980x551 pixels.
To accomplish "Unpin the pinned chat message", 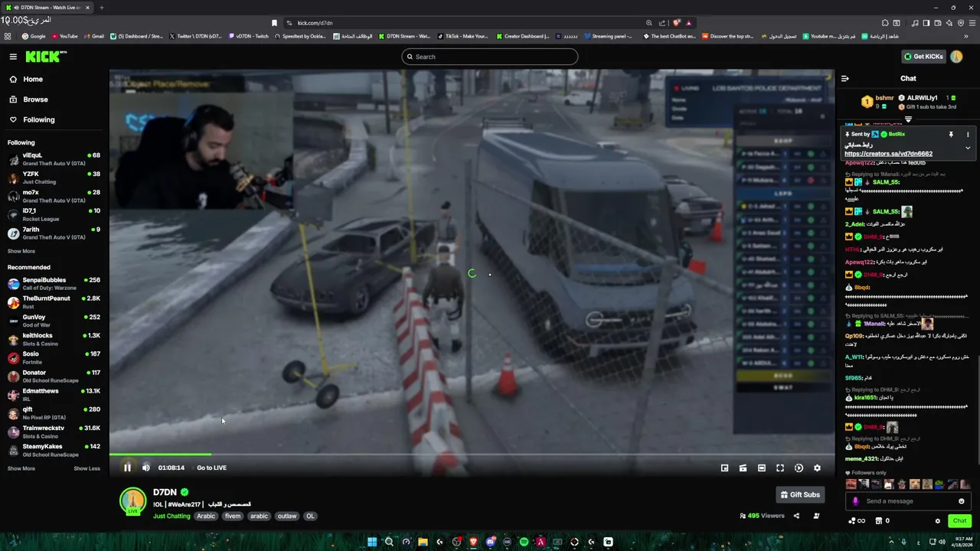I will tap(951, 135).
